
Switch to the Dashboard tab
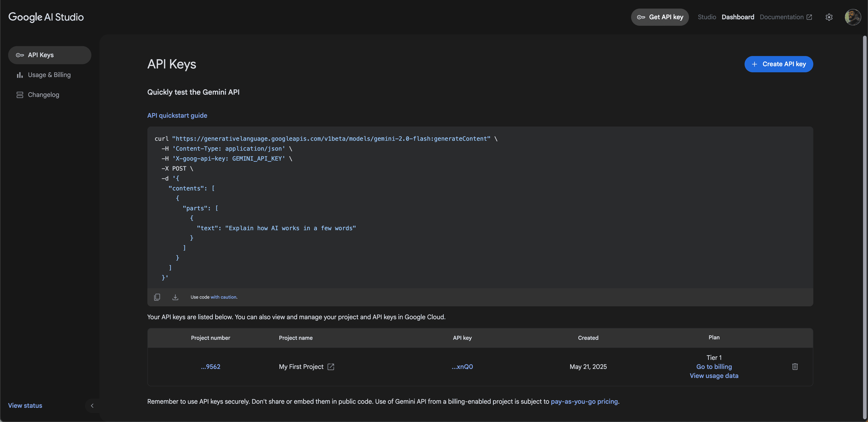pos(738,17)
